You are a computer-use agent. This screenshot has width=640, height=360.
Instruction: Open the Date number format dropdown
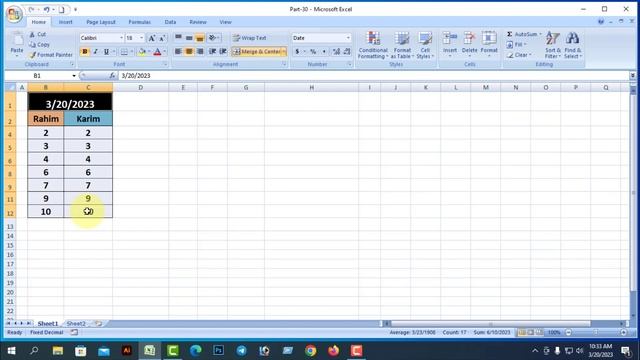click(348, 38)
